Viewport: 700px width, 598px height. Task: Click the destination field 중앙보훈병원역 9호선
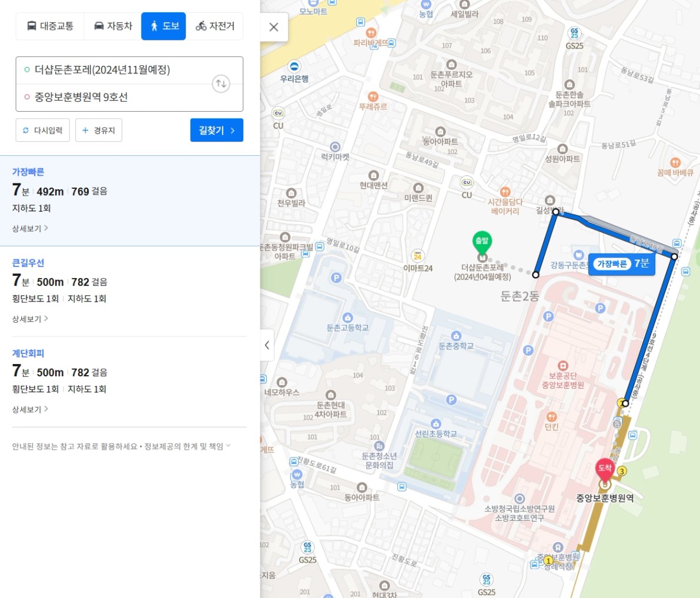coord(114,97)
